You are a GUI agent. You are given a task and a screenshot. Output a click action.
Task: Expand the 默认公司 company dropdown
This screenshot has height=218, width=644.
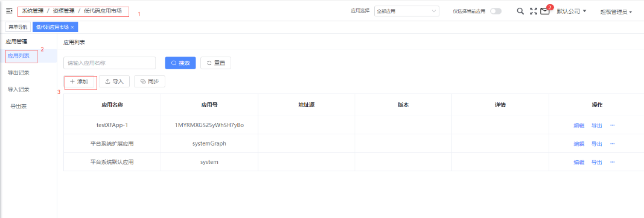tap(572, 11)
